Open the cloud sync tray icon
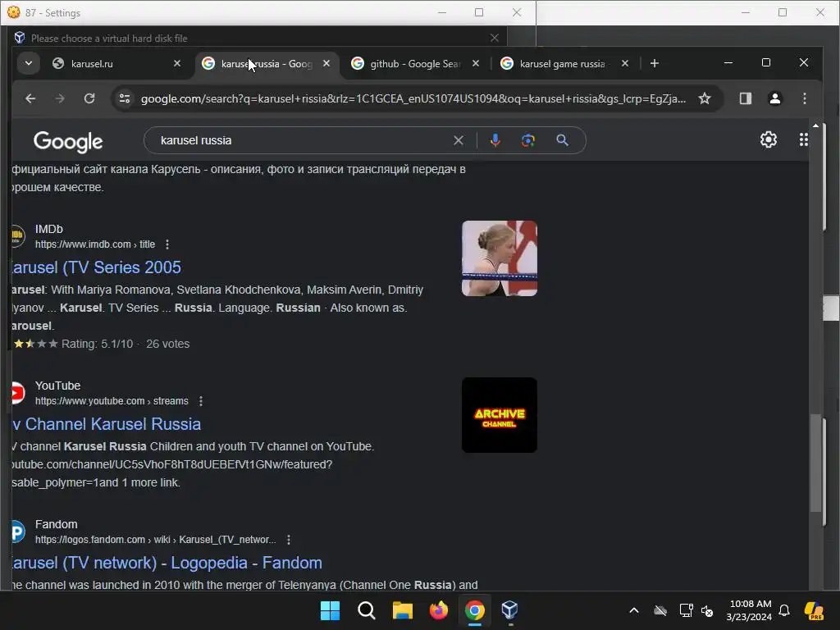840x630 pixels. [660, 610]
